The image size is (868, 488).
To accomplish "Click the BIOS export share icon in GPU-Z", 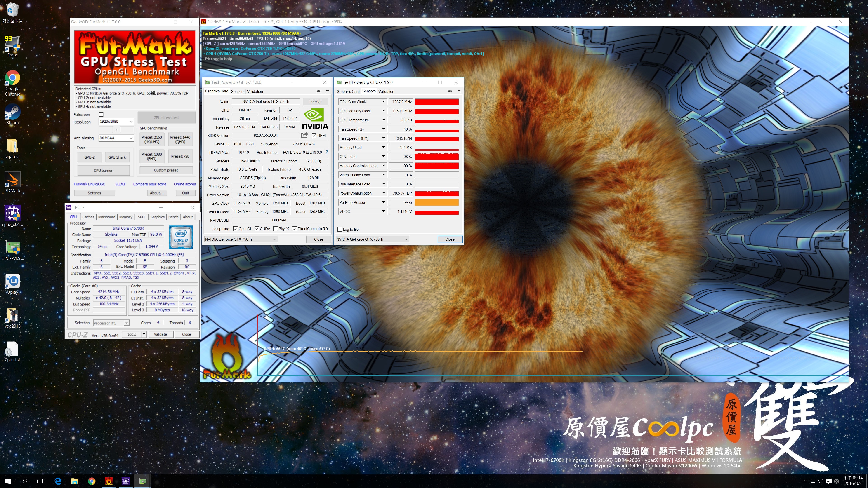I will [x=304, y=135].
